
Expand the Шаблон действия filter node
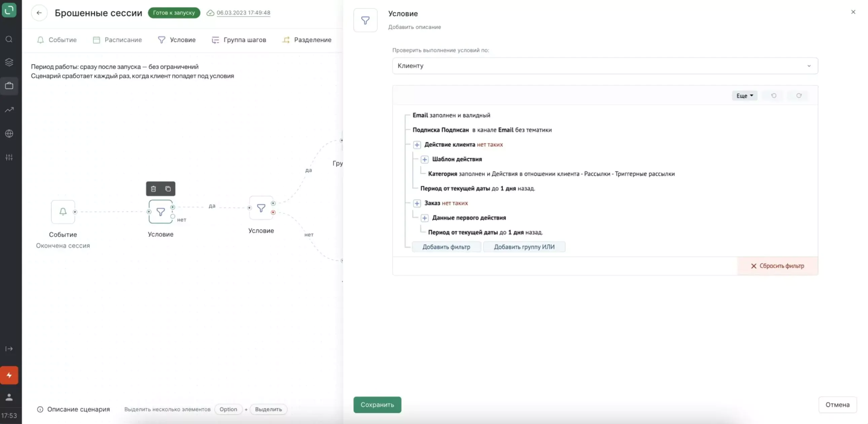[425, 159]
